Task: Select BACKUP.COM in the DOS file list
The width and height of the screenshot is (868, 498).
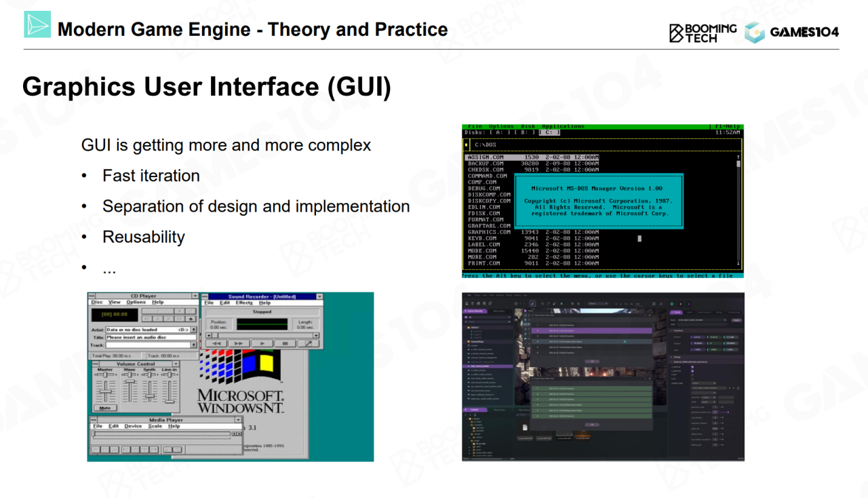Action: [x=486, y=164]
